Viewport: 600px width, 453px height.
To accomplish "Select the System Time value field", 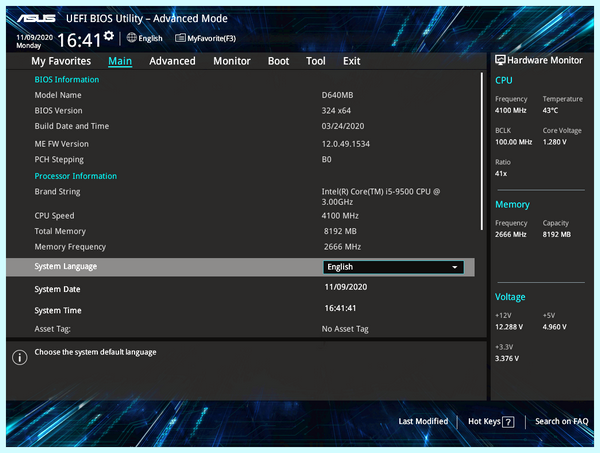I will 340,308.
